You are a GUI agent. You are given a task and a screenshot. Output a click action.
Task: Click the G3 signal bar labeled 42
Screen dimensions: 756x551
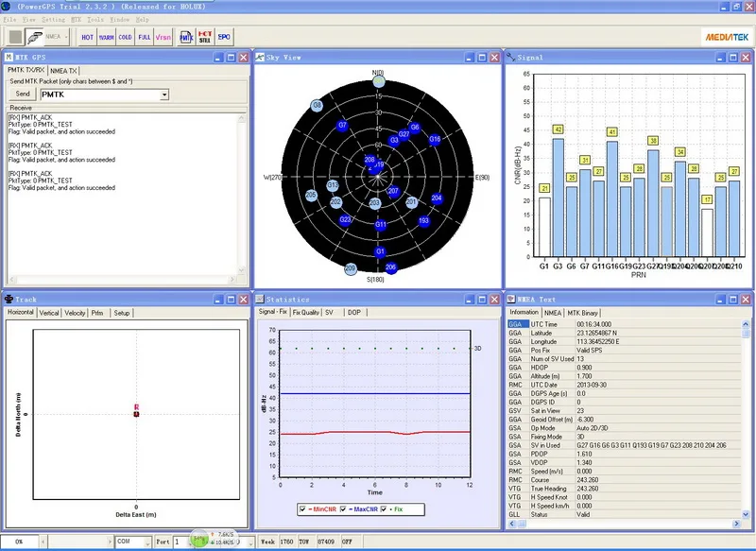pyautogui.click(x=558, y=198)
